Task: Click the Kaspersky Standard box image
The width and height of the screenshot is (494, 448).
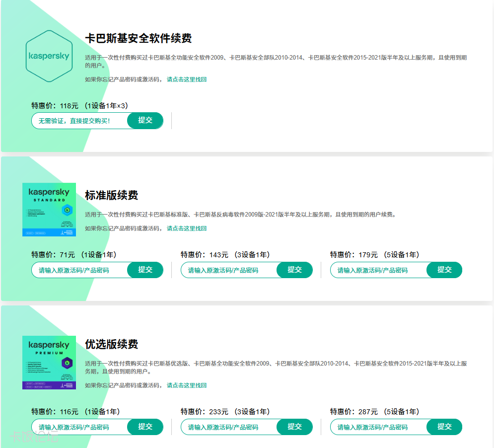Action: pyautogui.click(x=49, y=210)
